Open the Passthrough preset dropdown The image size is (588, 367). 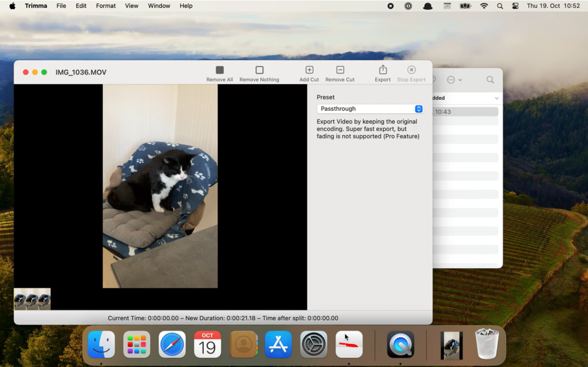click(x=370, y=109)
